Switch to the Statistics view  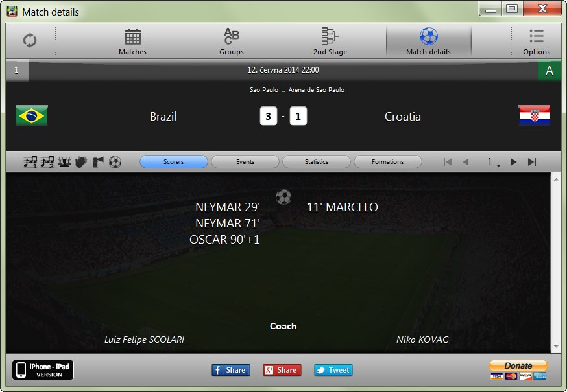click(317, 162)
